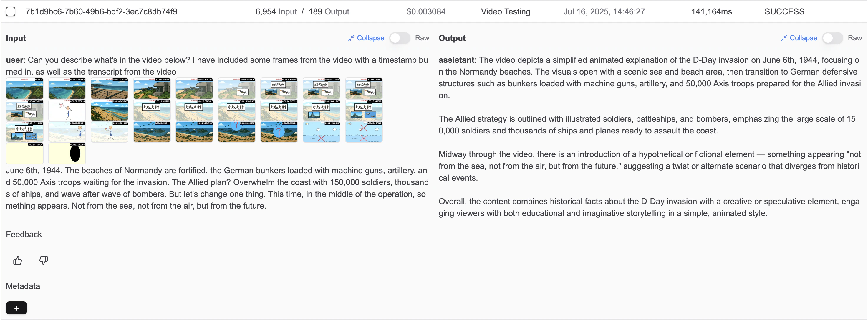The image size is (868, 320).
Task: Open the frame thumbnail at 0:00:00.967582
Action: click(x=67, y=88)
